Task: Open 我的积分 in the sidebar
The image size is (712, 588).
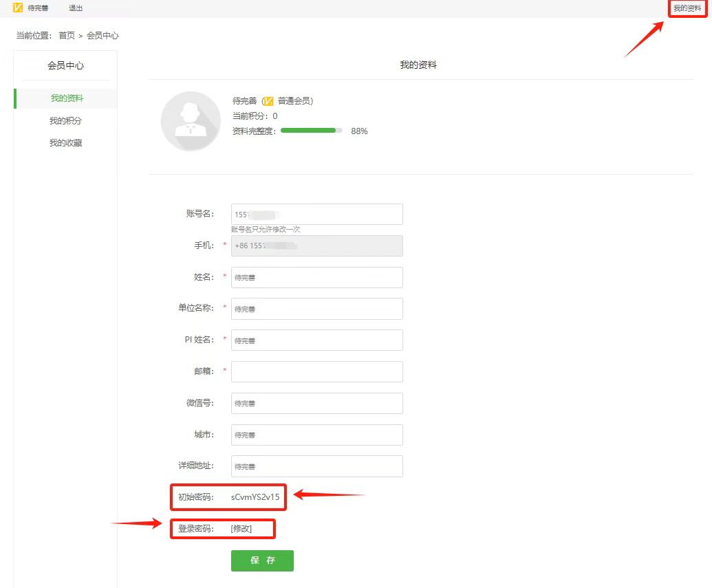Action: pyautogui.click(x=66, y=121)
